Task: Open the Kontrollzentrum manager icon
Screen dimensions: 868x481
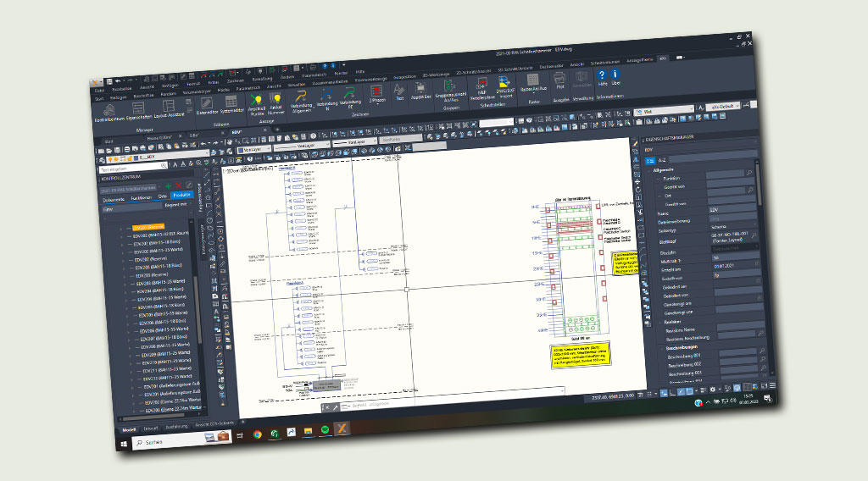Action: pyautogui.click(x=110, y=111)
